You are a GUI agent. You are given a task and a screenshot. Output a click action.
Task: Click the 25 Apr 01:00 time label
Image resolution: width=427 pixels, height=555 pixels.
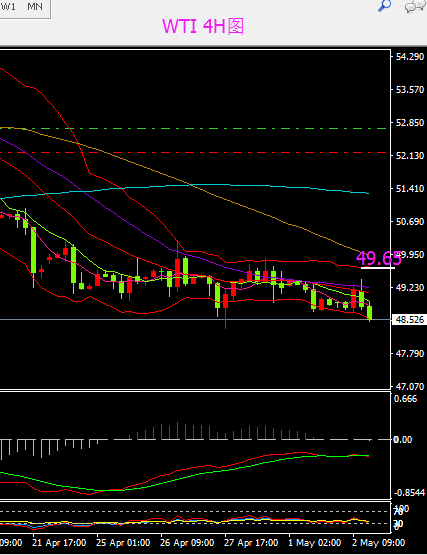pyautogui.click(x=123, y=543)
